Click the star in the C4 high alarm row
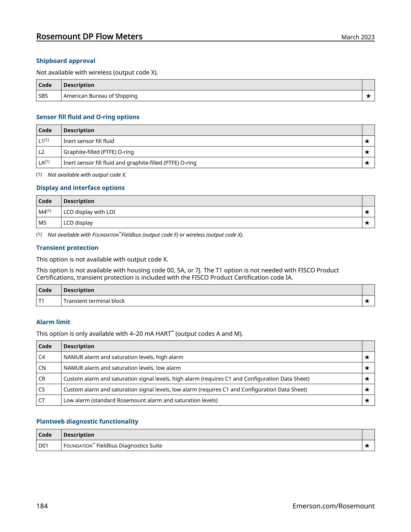Screen dimensions: 411x532 (x=367, y=357)
